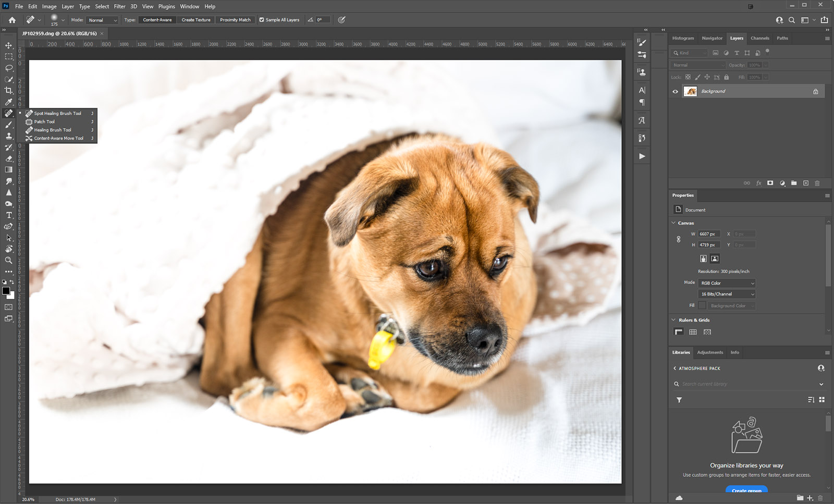Image resolution: width=834 pixels, height=504 pixels.
Task: Switch to the Channels tab
Action: tap(759, 38)
